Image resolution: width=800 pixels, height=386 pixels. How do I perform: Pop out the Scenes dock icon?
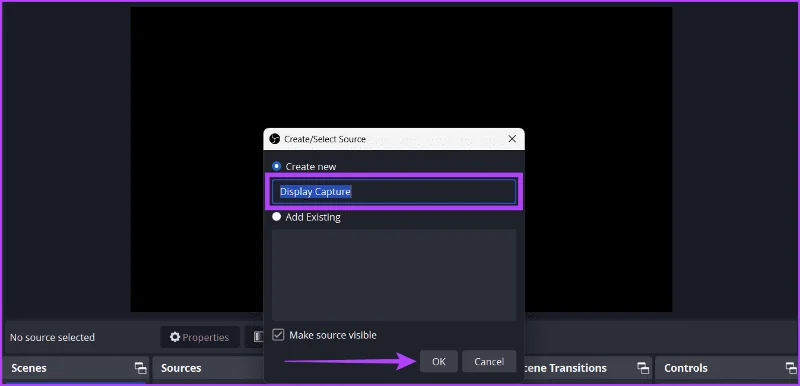click(140, 368)
